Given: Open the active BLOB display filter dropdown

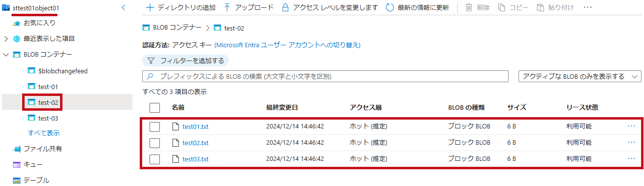Looking at the screenshot, I should click(580, 76).
